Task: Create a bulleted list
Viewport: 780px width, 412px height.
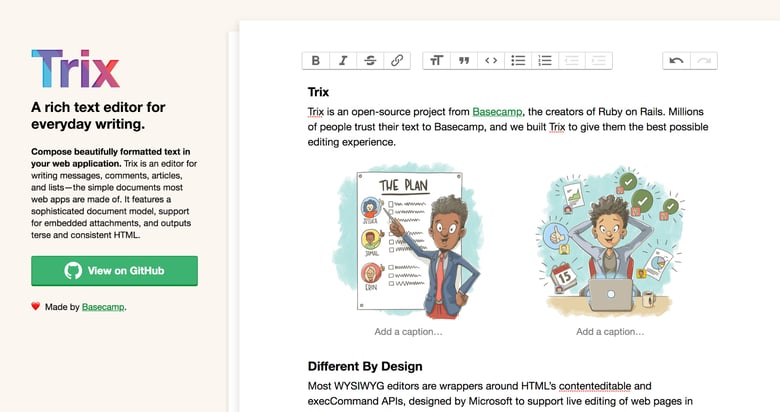Action: [x=518, y=61]
